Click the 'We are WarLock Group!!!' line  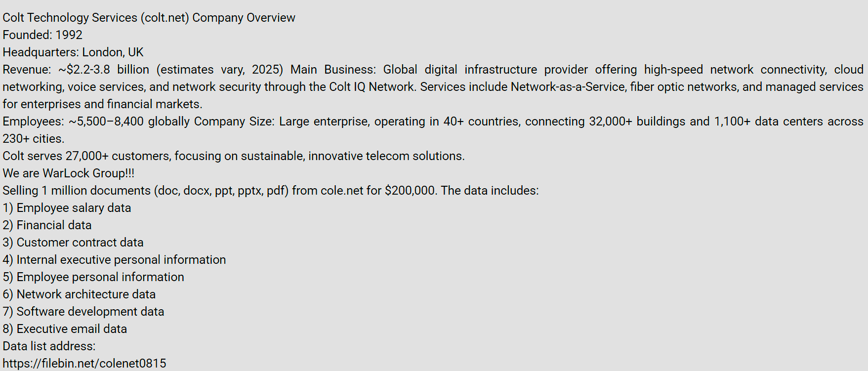[69, 173]
